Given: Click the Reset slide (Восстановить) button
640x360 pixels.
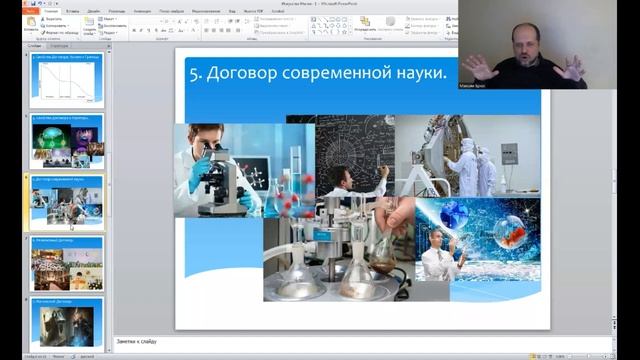Looking at the screenshot, I should click(x=113, y=26).
